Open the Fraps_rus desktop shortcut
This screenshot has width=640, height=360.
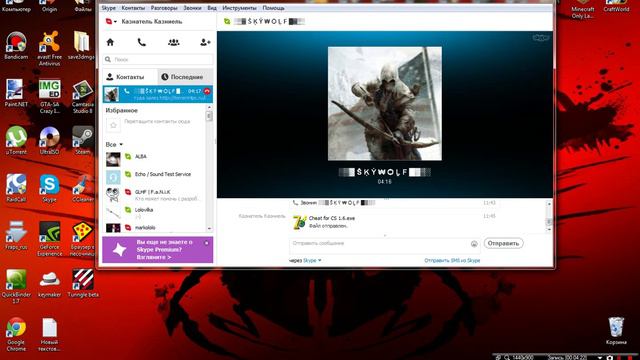(x=16, y=236)
